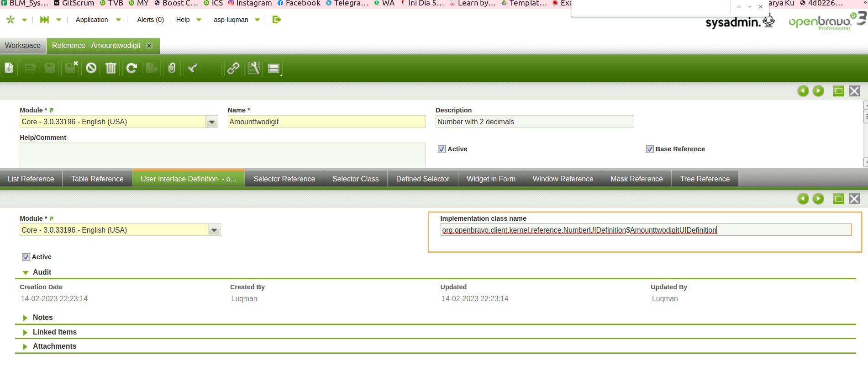This screenshot has height=372, width=868.
Task: Click the link chain toolbar icon
Action: coord(233,69)
